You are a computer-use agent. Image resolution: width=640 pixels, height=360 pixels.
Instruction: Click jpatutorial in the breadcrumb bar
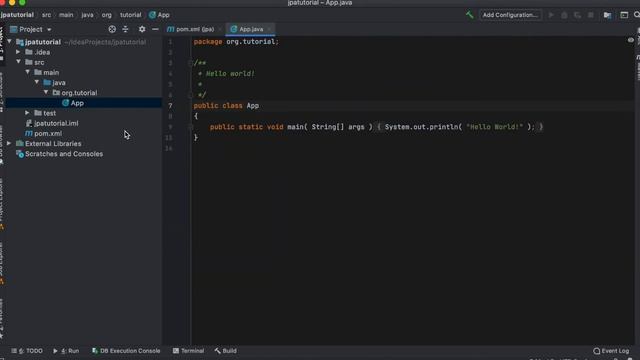[x=17, y=15]
